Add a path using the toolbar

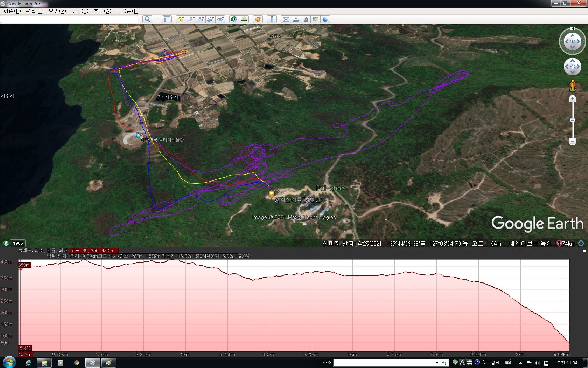(x=201, y=19)
